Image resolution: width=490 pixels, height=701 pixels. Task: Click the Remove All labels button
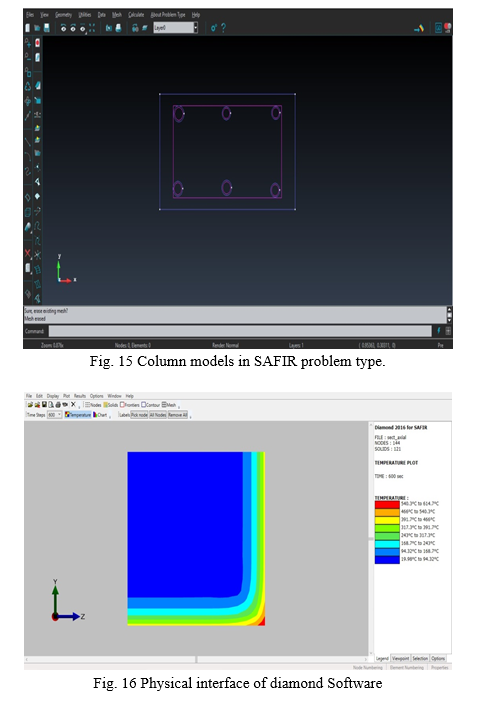[x=178, y=415]
